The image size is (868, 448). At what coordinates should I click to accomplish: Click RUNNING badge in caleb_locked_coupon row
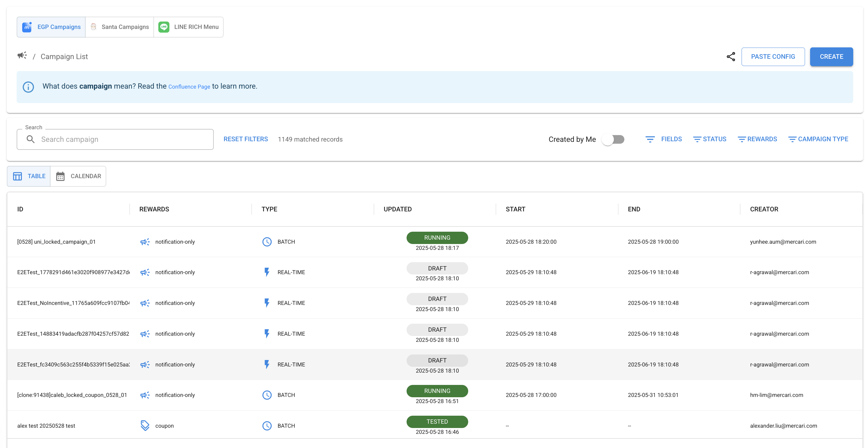click(x=437, y=391)
